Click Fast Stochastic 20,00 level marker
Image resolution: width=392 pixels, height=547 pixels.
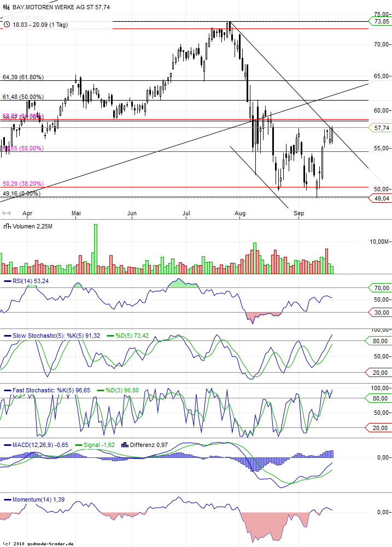coord(378,428)
